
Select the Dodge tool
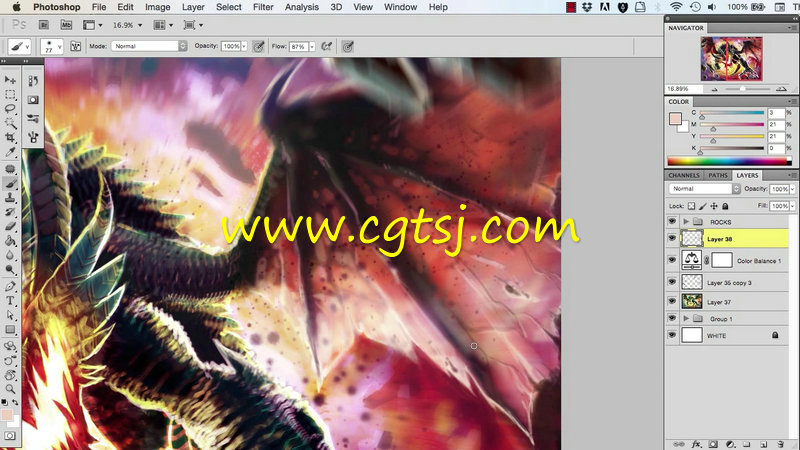[x=10, y=269]
